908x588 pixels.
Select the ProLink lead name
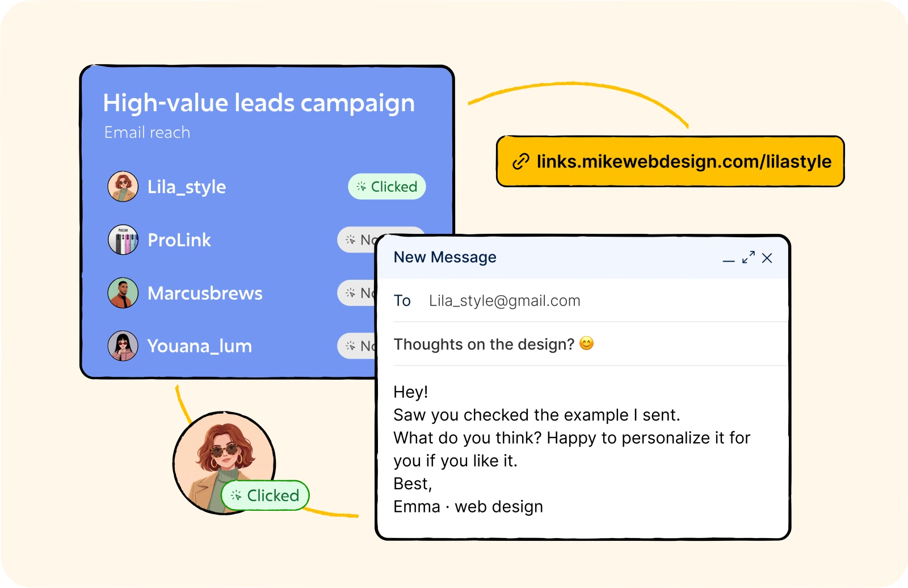(179, 240)
